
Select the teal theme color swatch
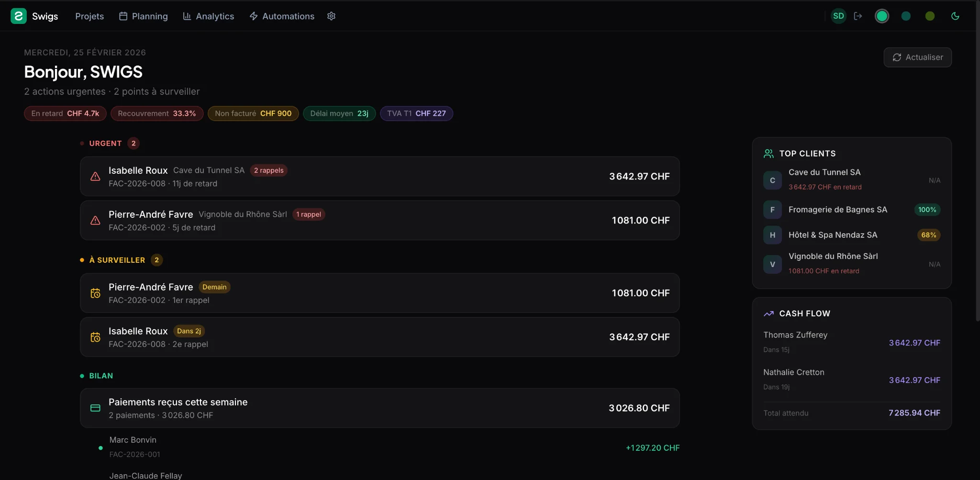(906, 16)
